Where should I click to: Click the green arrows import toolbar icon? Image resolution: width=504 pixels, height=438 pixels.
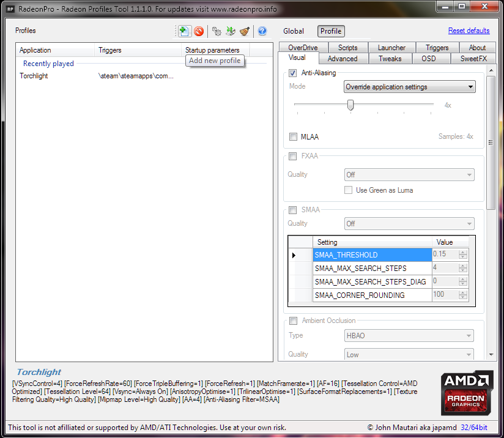(x=231, y=31)
